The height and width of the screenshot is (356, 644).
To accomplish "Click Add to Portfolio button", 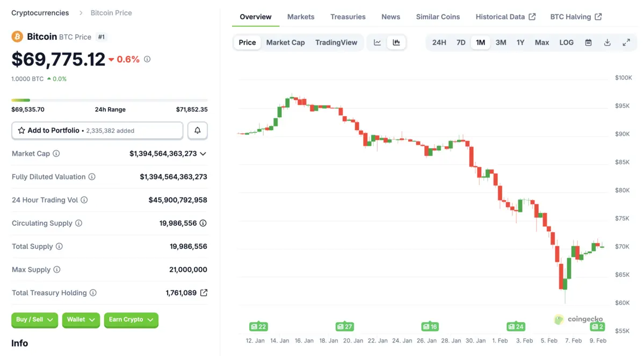I will pos(97,131).
